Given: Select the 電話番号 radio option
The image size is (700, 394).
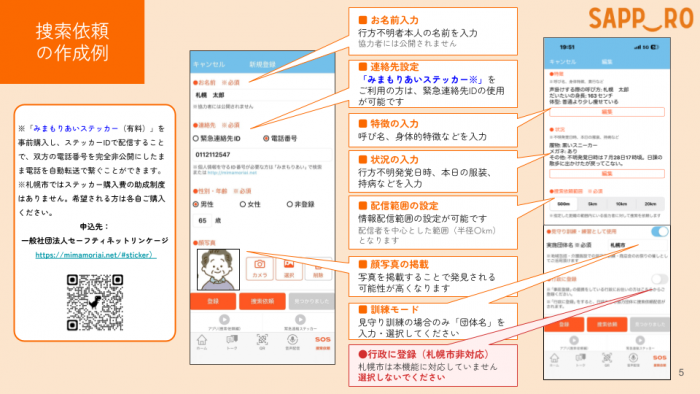Looking at the screenshot, I should pyautogui.click(x=266, y=138).
